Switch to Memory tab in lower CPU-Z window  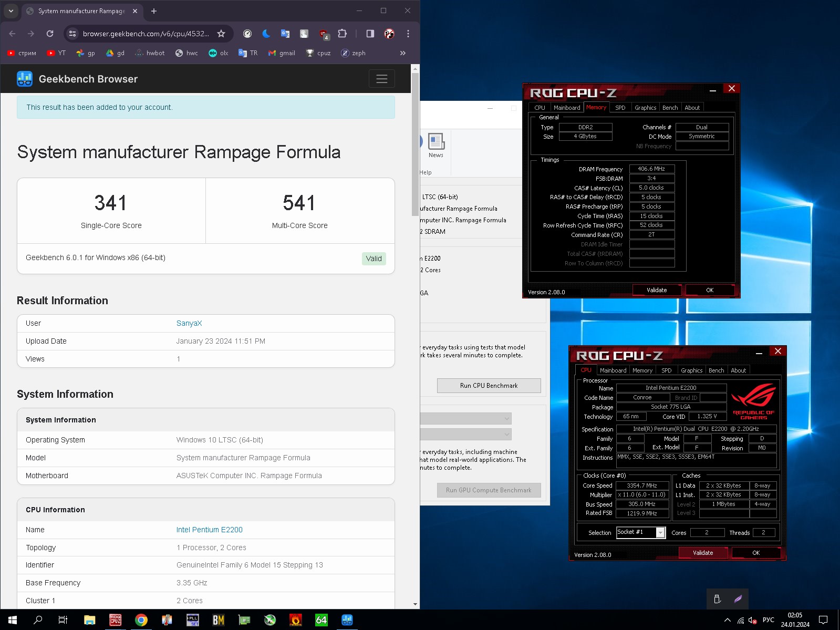point(642,370)
